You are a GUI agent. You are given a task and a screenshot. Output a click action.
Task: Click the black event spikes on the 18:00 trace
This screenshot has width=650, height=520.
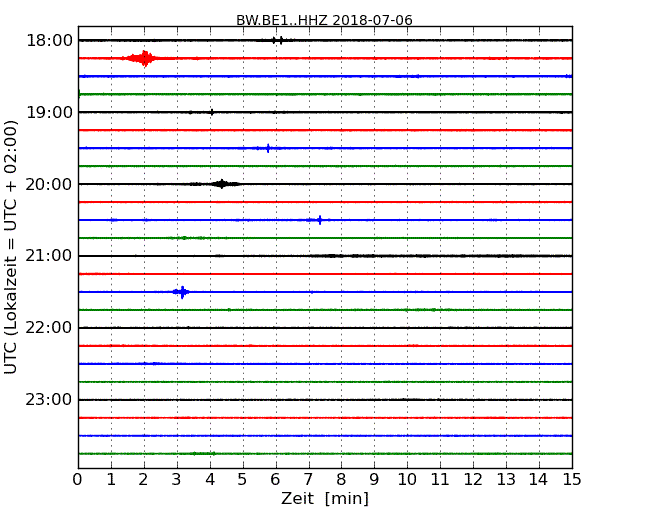[x=277, y=40]
